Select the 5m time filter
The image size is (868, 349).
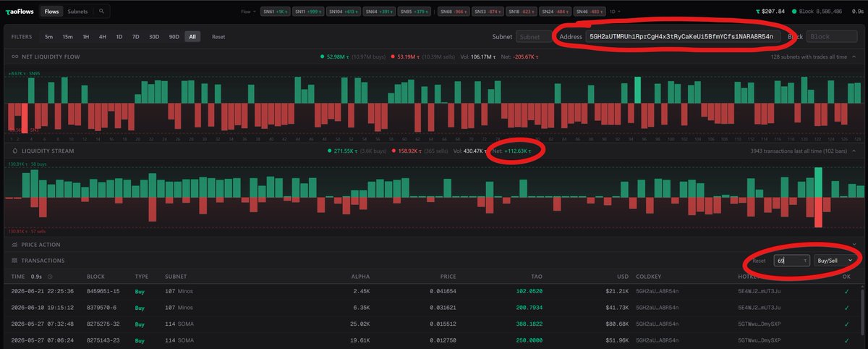[48, 36]
